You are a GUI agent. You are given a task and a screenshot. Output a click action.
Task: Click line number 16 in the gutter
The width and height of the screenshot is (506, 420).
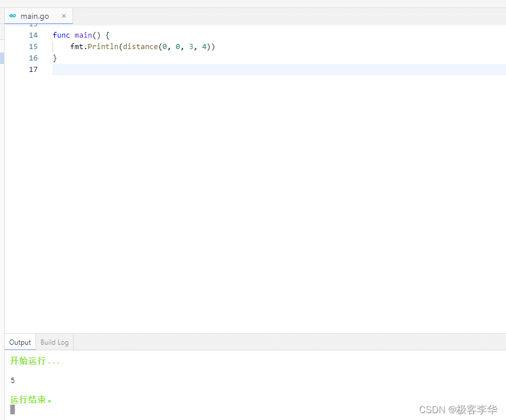tap(33, 58)
